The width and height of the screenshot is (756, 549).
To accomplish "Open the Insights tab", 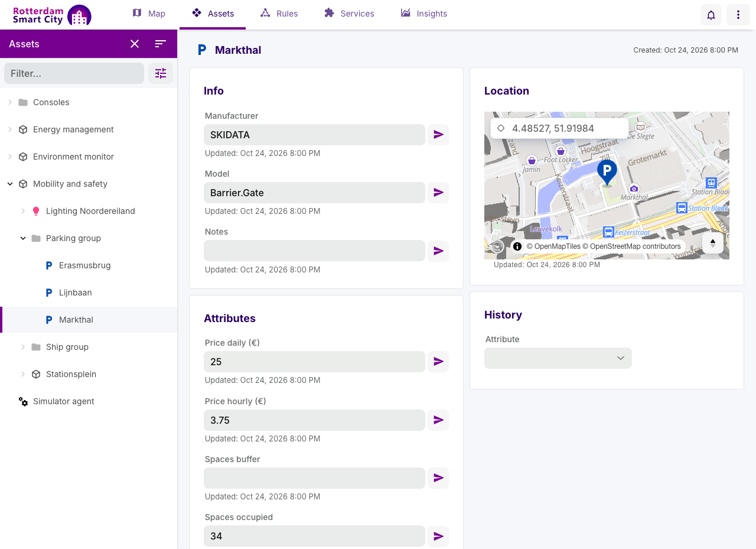I will tap(424, 14).
